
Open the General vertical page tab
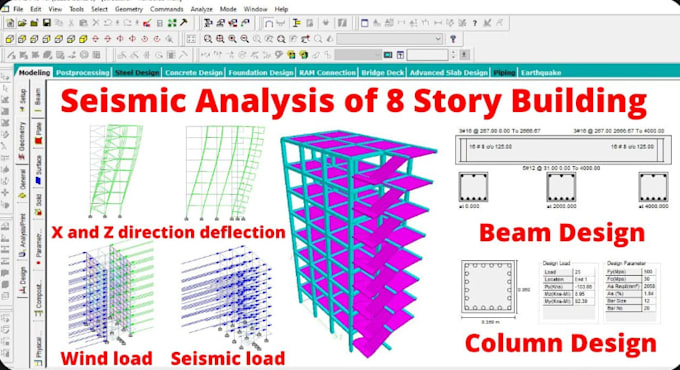click(23, 183)
